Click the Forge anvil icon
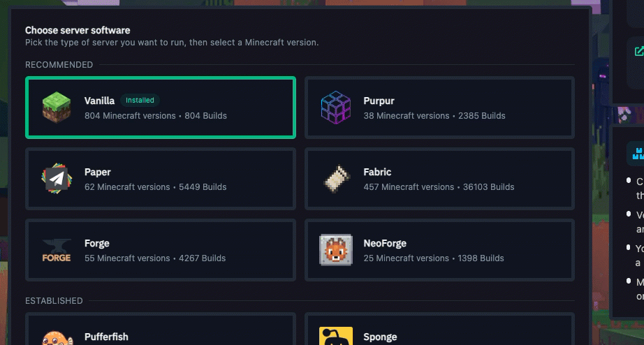Screen dimensions: 644x345 click(x=57, y=251)
